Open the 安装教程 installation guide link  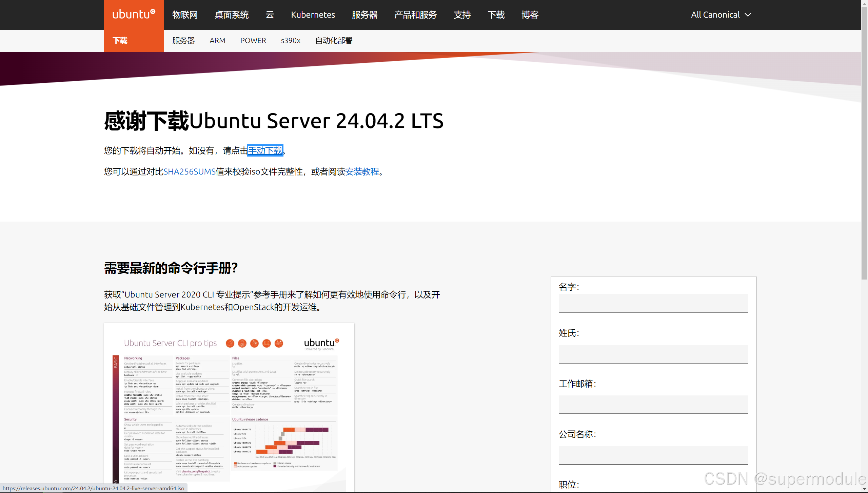click(x=362, y=172)
